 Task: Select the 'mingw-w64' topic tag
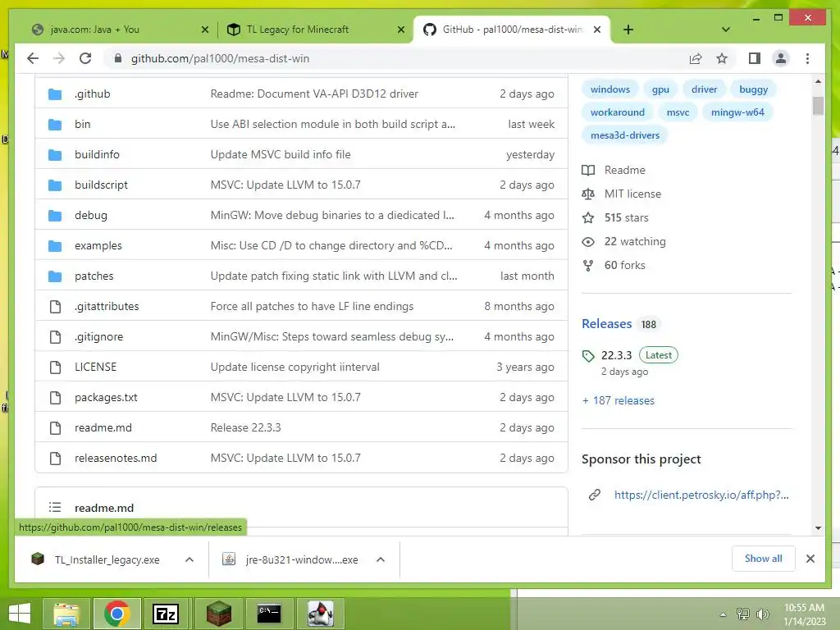[x=737, y=112]
